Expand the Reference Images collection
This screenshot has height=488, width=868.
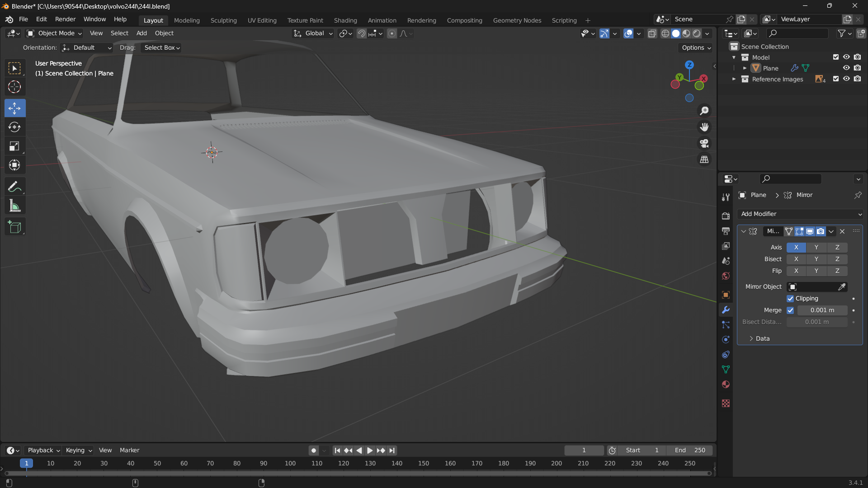(734, 79)
